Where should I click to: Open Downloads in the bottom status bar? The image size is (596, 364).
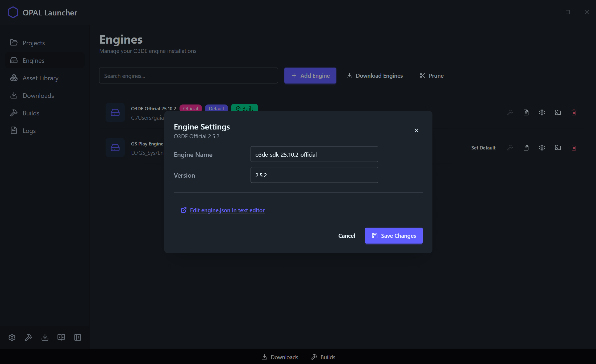click(x=280, y=357)
